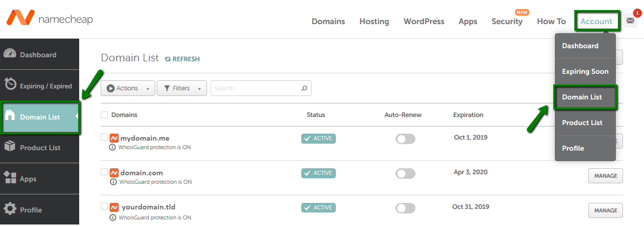This screenshot has width=644, height=226.
Task: Open the mail notifications envelope icon
Action: point(630,21)
